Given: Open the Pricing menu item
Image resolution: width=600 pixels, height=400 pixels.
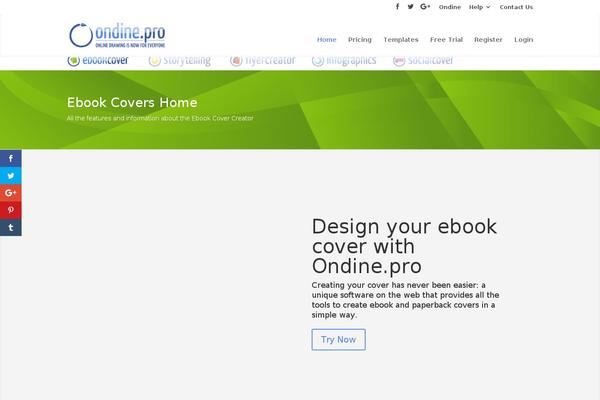Looking at the screenshot, I should [360, 39].
